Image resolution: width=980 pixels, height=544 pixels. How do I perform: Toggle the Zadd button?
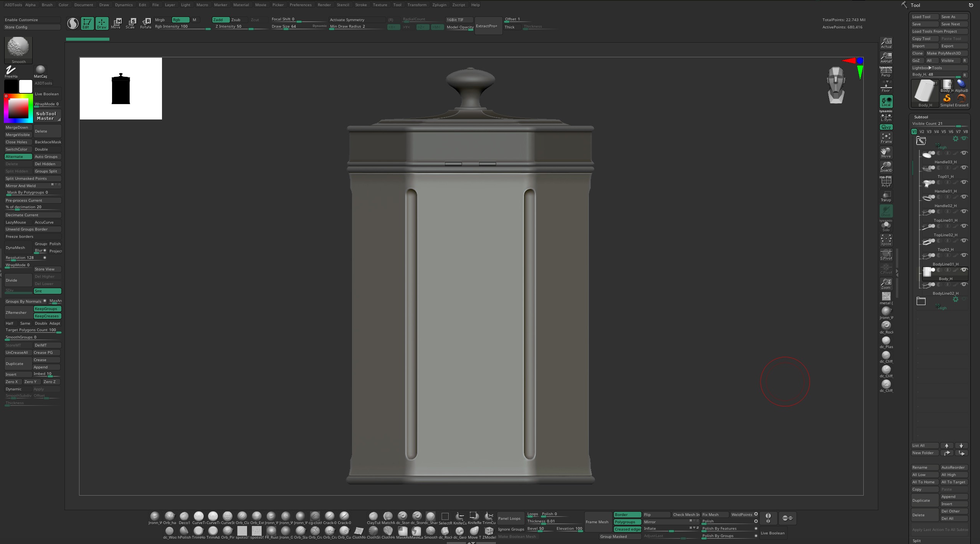tap(221, 20)
